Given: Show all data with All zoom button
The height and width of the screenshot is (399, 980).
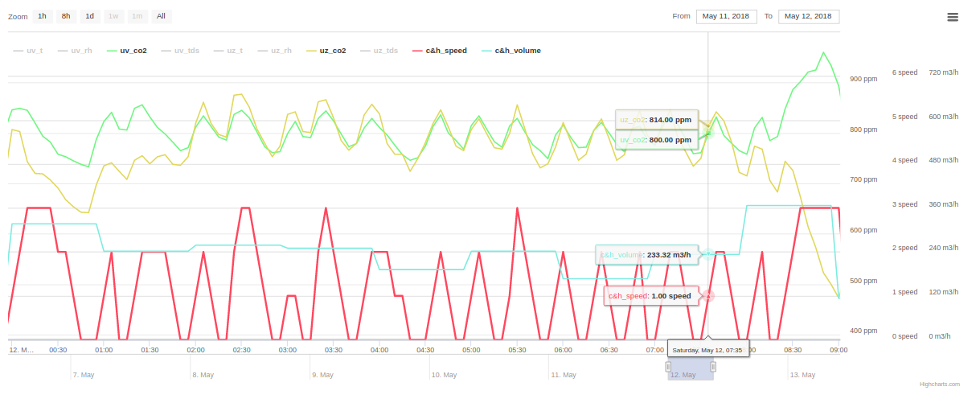Looking at the screenshot, I should click(162, 16).
